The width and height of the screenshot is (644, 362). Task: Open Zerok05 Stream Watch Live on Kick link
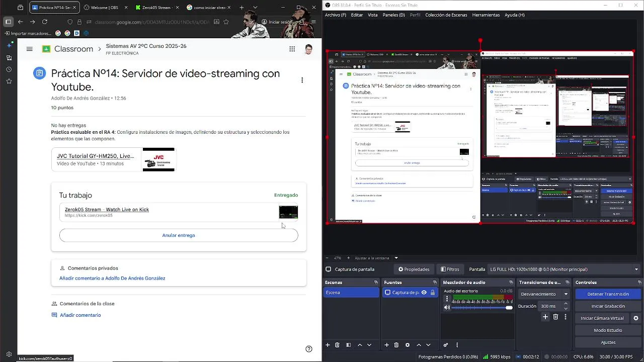coord(107,210)
